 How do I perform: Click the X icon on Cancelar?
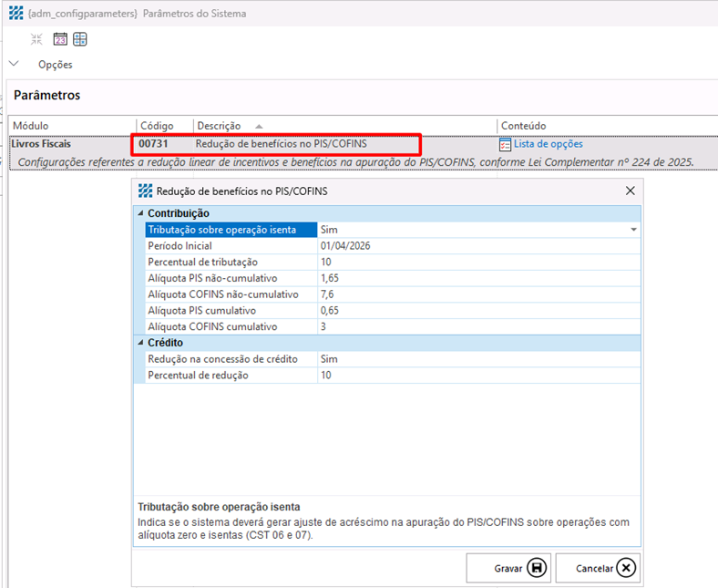click(x=626, y=568)
